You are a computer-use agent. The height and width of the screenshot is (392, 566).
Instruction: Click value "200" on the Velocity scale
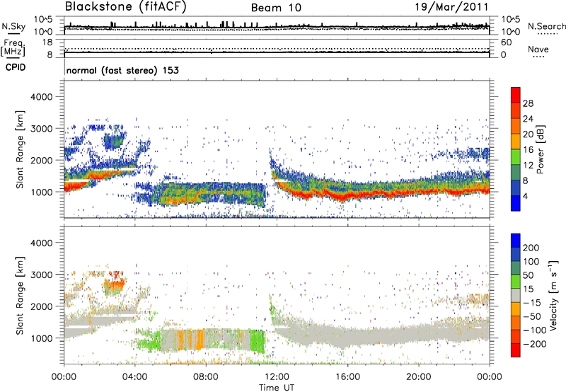point(531,248)
